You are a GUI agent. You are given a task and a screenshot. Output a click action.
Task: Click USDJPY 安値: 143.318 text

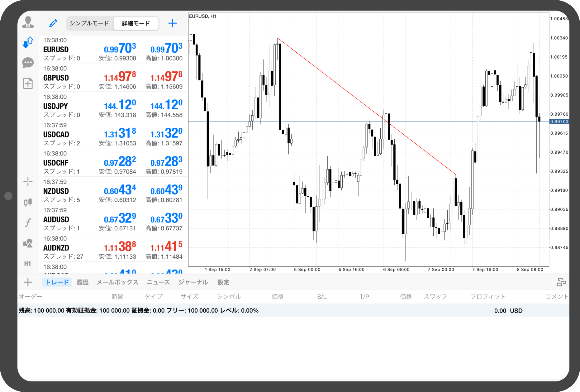[117, 115]
